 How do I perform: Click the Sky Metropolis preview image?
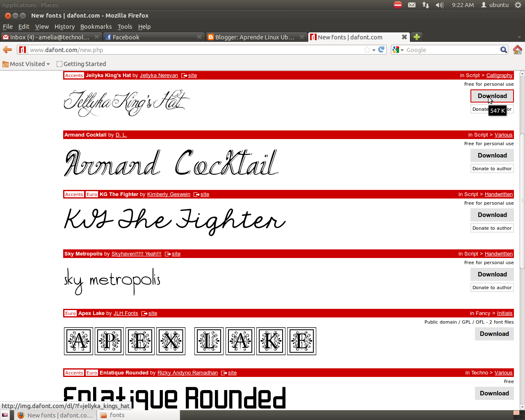(112, 281)
